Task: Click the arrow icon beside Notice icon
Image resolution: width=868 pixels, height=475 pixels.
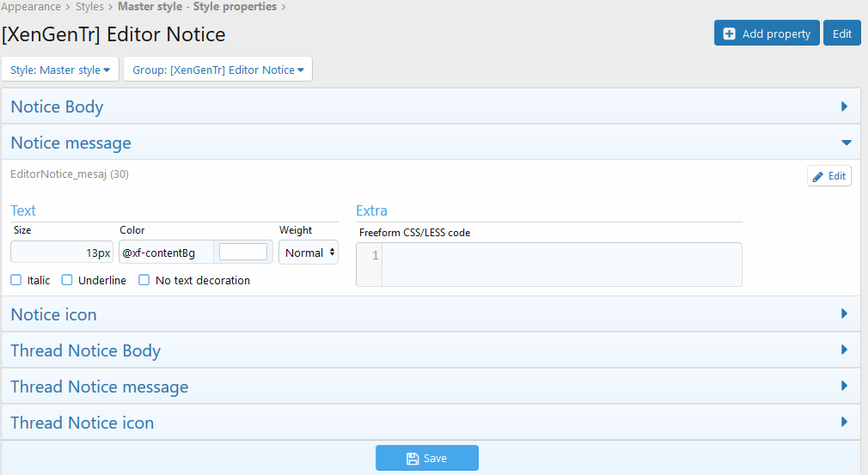Action: click(844, 314)
